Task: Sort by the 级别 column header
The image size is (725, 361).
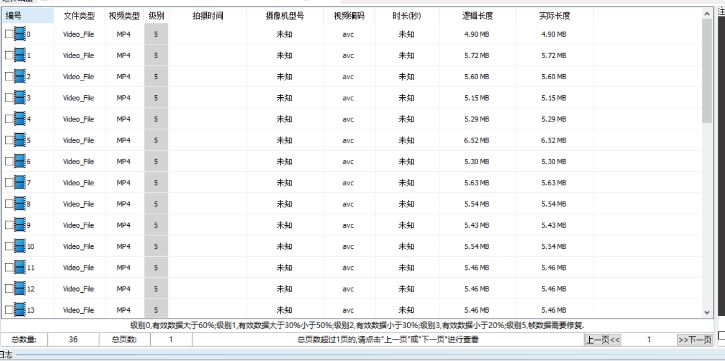Action: [156, 16]
